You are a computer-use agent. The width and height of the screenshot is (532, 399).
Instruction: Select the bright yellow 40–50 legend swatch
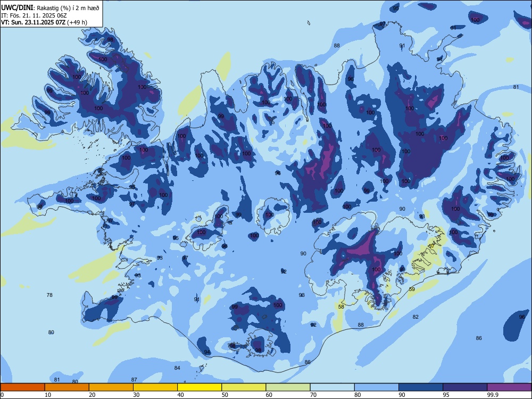click(199, 387)
